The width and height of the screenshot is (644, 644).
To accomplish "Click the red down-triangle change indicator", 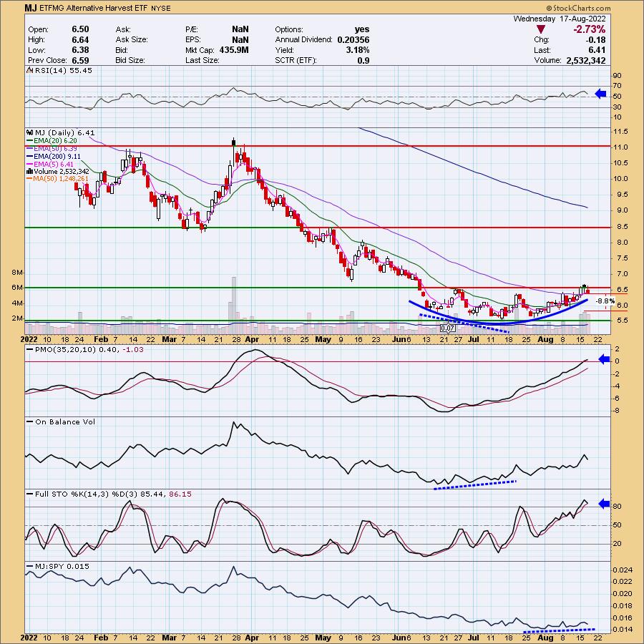I will [x=541, y=29].
